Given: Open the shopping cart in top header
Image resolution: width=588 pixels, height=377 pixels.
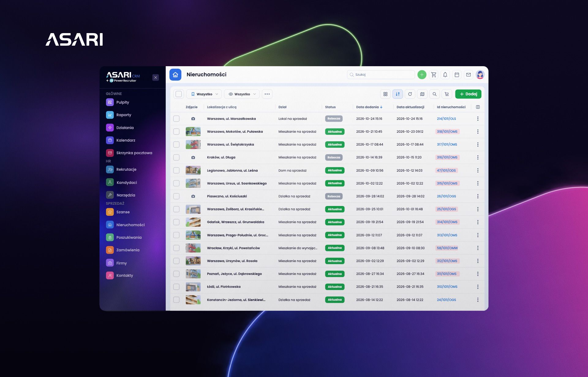Looking at the screenshot, I should [x=434, y=74].
